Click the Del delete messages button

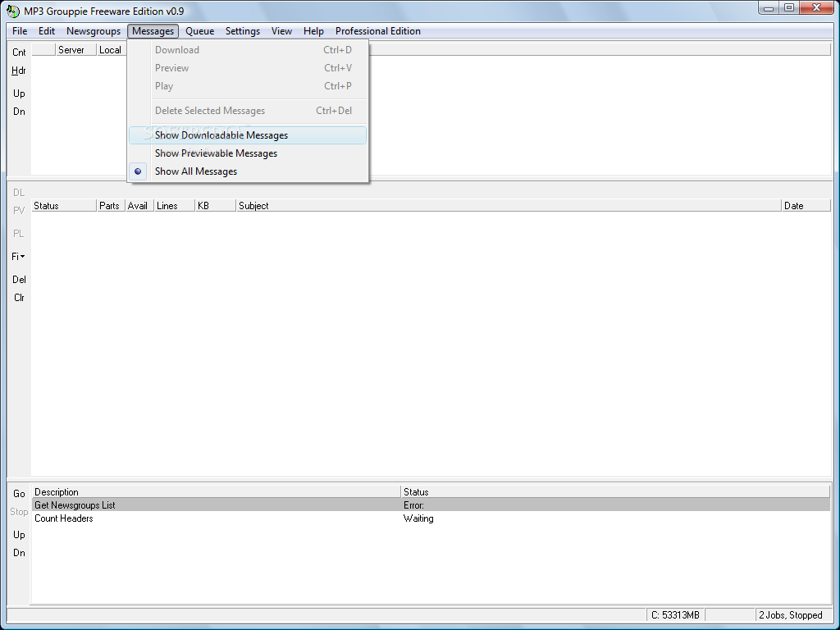point(19,280)
